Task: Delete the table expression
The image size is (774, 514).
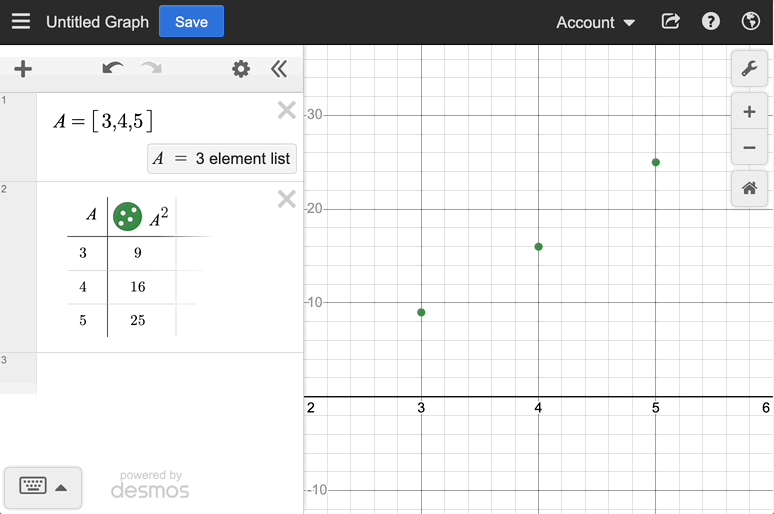Action: [287, 199]
